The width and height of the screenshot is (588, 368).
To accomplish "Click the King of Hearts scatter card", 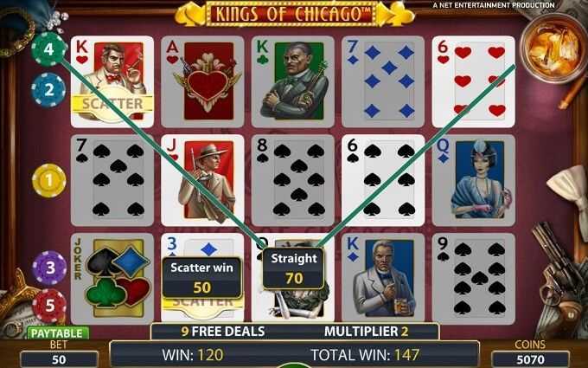I will [x=112, y=82].
